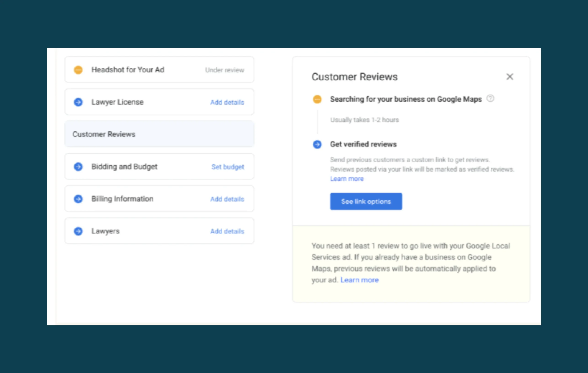Screen dimensions: 588x373
Task: Click Add details for Lawyer License
Action: (227, 102)
